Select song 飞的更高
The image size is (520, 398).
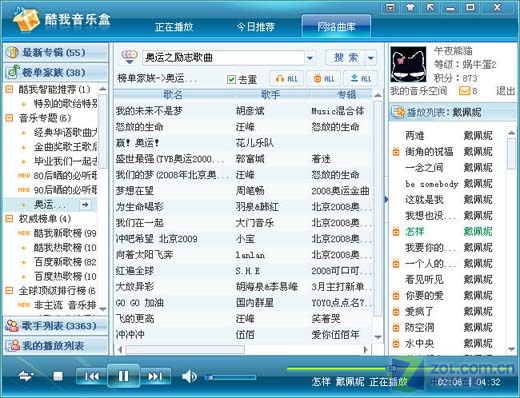pos(134,319)
